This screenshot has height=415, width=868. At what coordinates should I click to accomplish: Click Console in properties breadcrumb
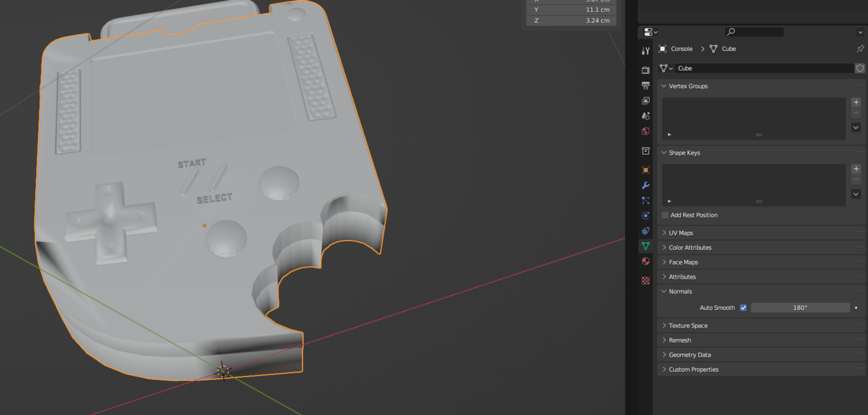[682, 49]
